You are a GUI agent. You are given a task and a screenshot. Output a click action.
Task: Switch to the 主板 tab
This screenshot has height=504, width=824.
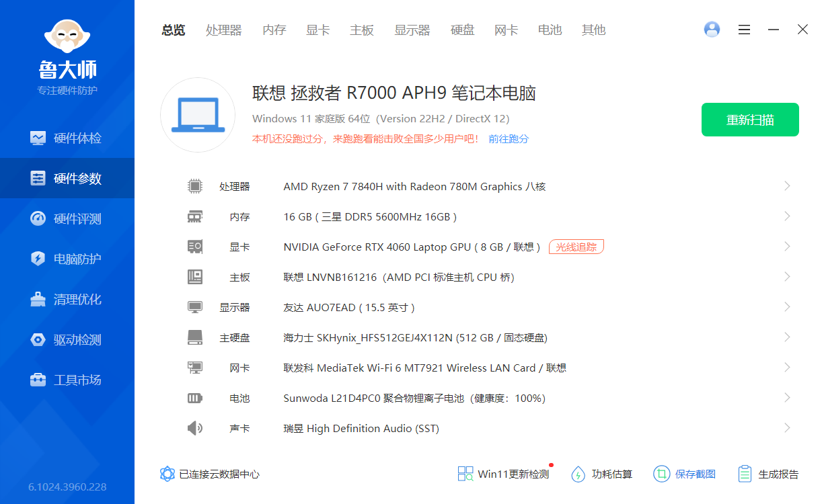click(362, 30)
